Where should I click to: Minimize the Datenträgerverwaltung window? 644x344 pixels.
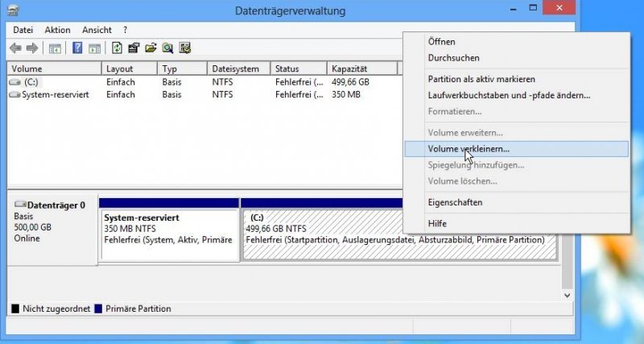point(513,9)
